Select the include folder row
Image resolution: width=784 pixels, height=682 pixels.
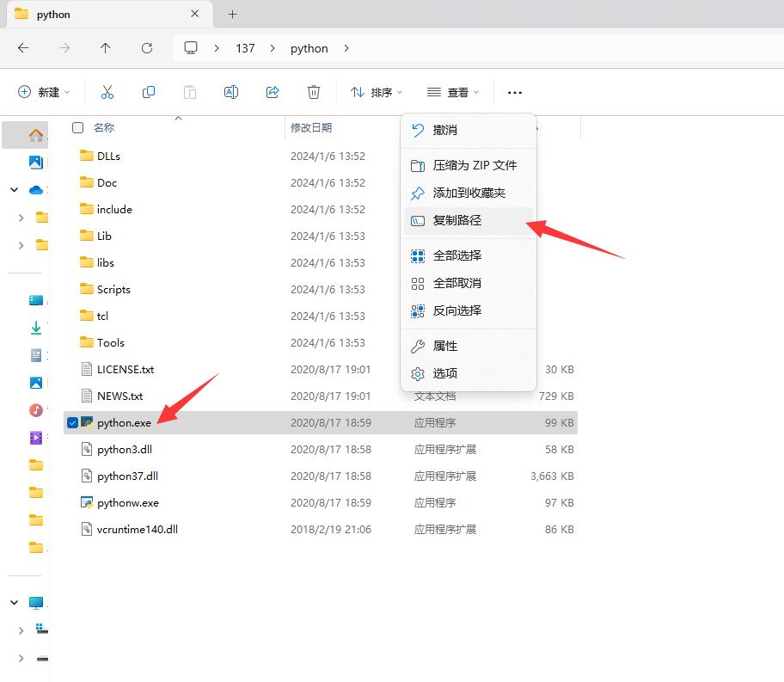(321, 209)
